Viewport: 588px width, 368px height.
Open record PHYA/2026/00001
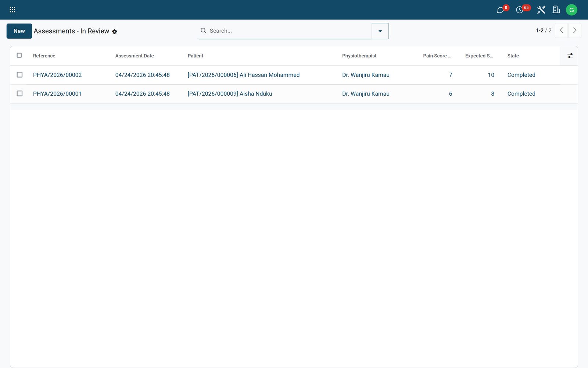point(57,94)
